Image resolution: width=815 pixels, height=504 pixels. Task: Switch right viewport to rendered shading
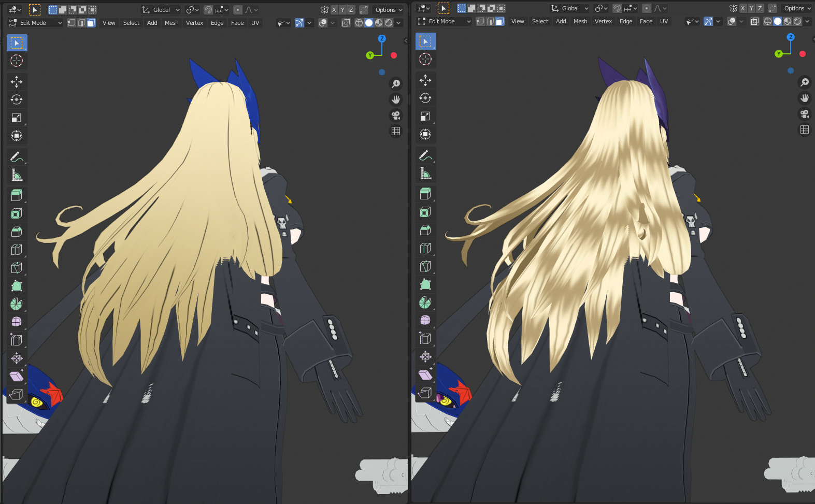coord(797,21)
